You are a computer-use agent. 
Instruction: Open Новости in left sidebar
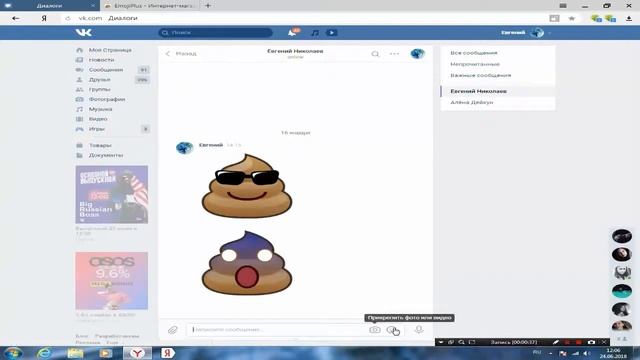(x=101, y=60)
